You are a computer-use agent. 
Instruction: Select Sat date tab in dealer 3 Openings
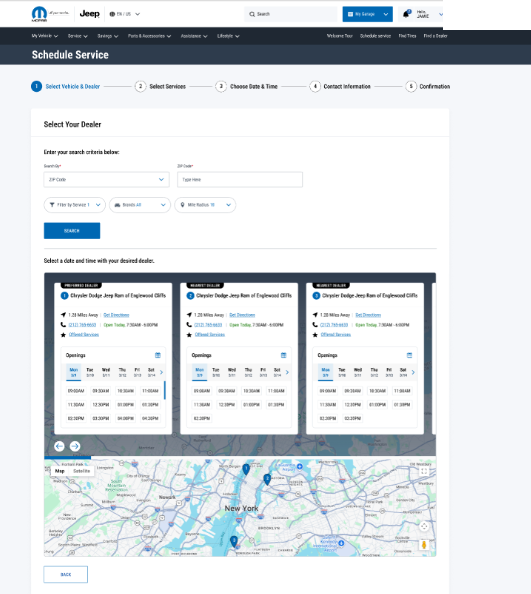(403, 372)
